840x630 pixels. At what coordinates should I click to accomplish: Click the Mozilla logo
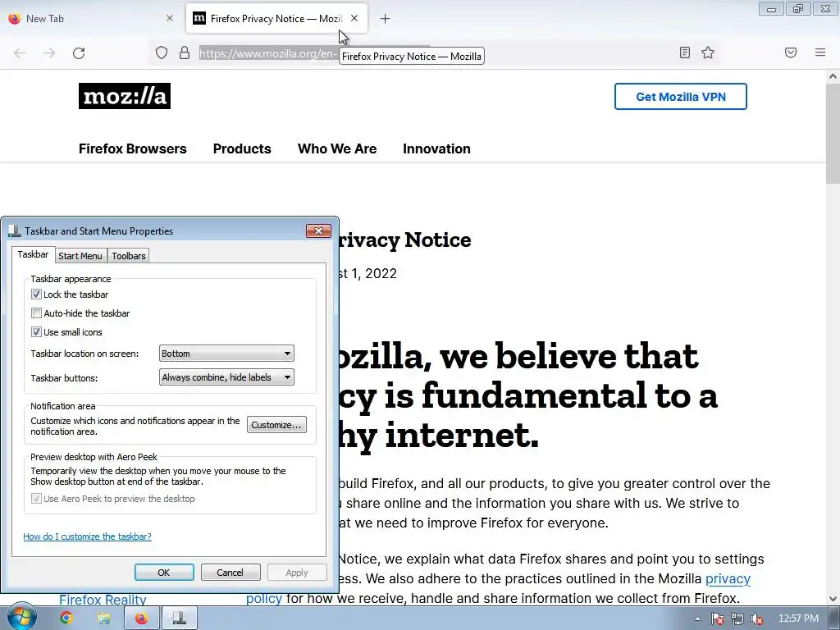(125, 96)
